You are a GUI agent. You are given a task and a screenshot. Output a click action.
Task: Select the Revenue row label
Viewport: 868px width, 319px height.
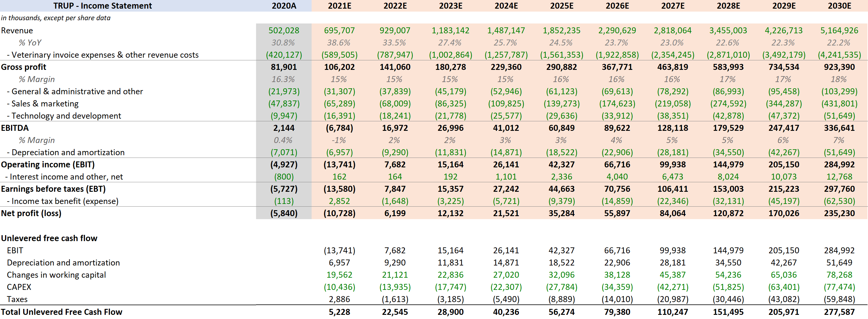click(x=17, y=30)
